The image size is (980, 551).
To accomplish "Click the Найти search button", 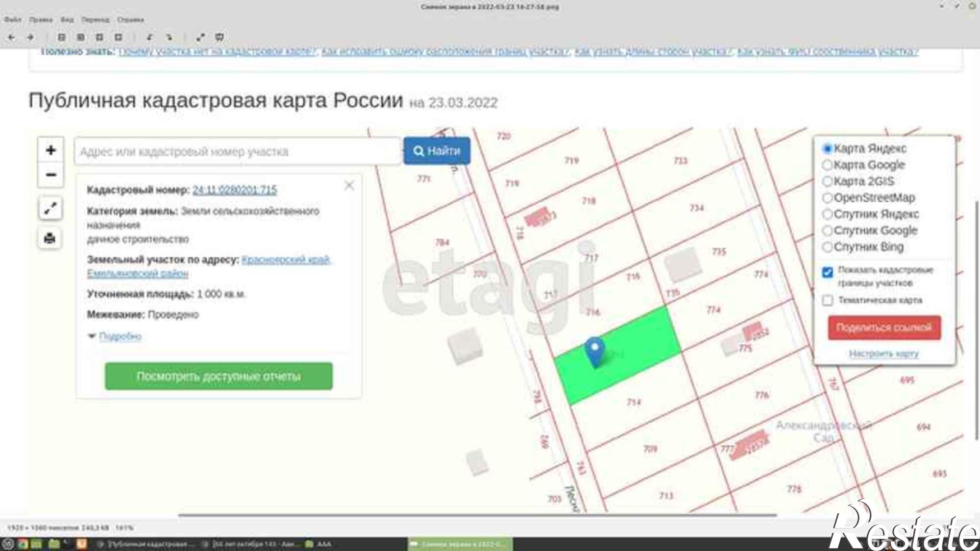I will click(x=437, y=151).
